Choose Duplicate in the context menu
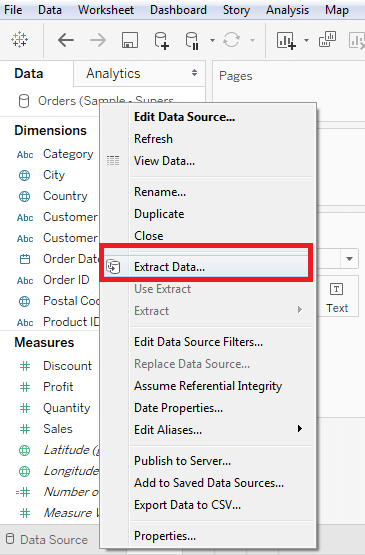The height and width of the screenshot is (555, 365). (159, 214)
